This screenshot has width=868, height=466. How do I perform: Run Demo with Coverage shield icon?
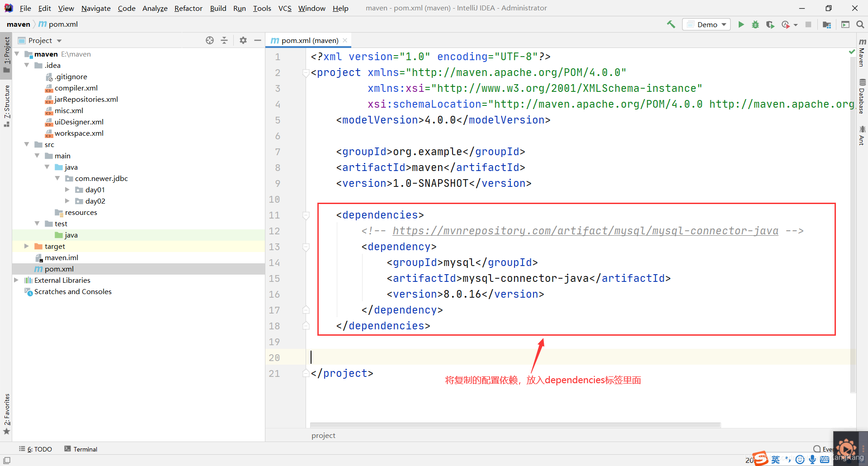click(770, 24)
